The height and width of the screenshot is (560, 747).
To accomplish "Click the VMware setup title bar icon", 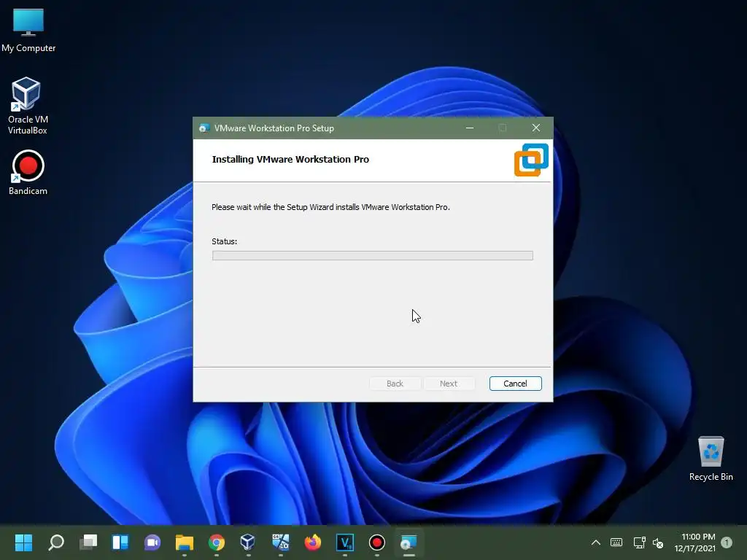I will click(204, 128).
